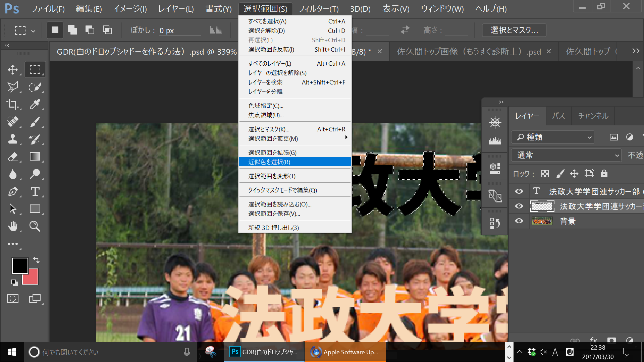The height and width of the screenshot is (362, 644).
Task: Open the blend mode 通常 dropdown
Action: [x=566, y=155]
